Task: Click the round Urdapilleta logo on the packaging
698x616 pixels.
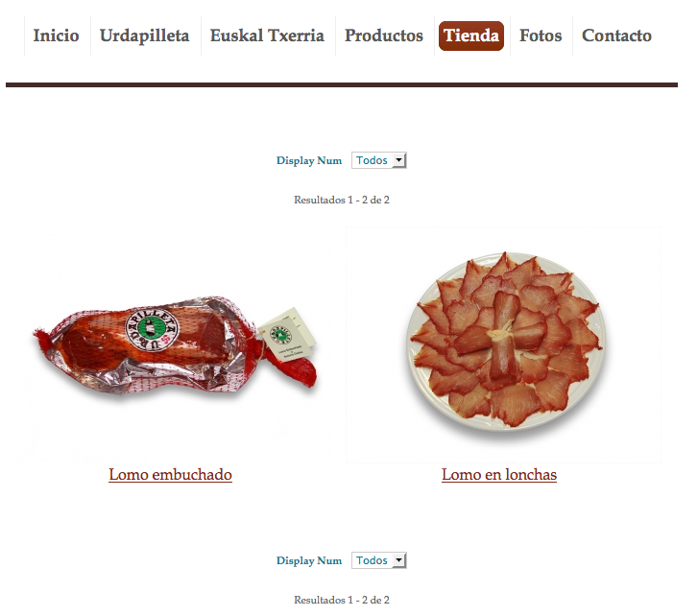Action: (152, 328)
